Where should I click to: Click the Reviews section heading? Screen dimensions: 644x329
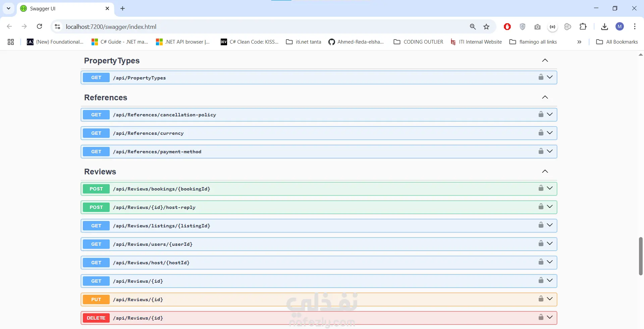pos(100,172)
